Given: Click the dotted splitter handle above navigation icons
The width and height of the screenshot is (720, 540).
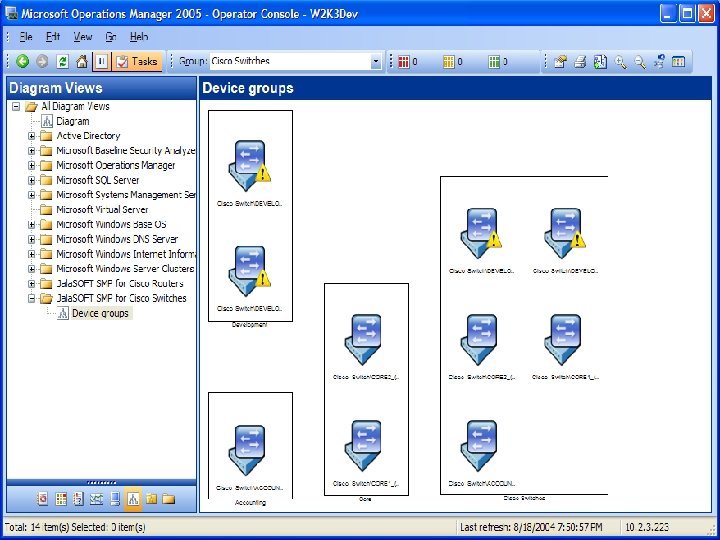Looking at the screenshot, I should pyautogui.click(x=101, y=483).
